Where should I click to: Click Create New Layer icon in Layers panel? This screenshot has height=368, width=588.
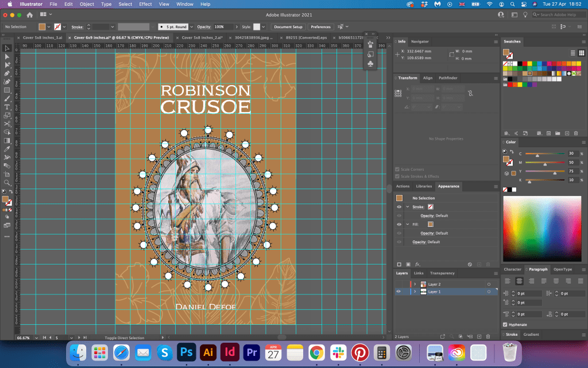coord(478,336)
